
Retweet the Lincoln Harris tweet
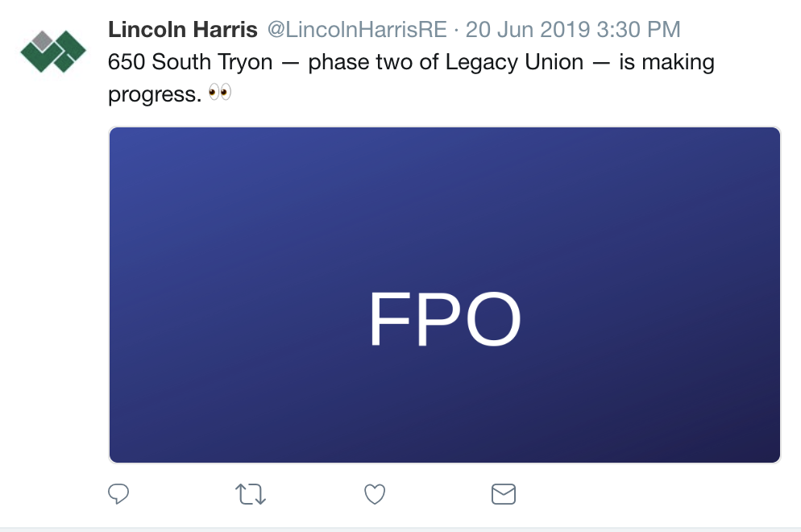(x=251, y=493)
